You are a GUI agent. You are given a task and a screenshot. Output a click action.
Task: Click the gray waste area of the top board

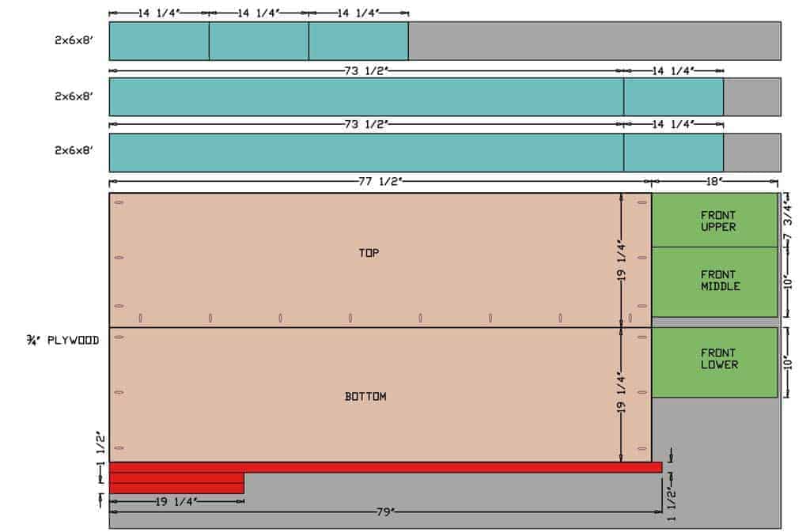(593, 41)
